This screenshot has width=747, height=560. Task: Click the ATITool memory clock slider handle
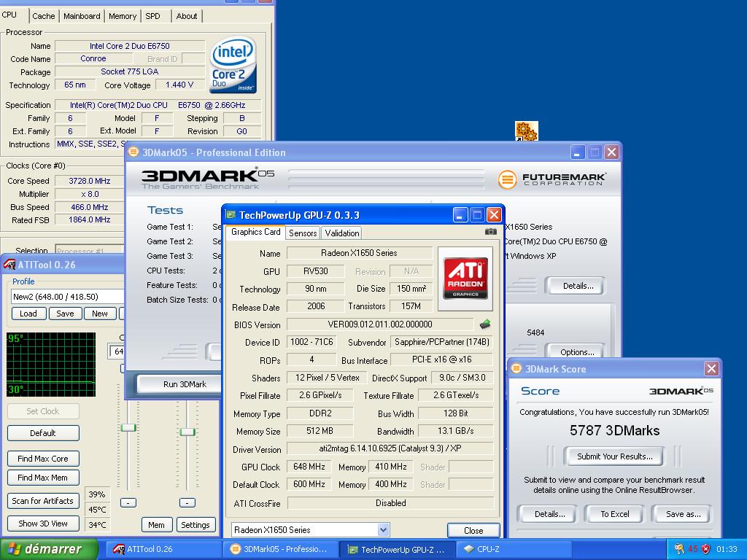pyautogui.click(x=187, y=432)
